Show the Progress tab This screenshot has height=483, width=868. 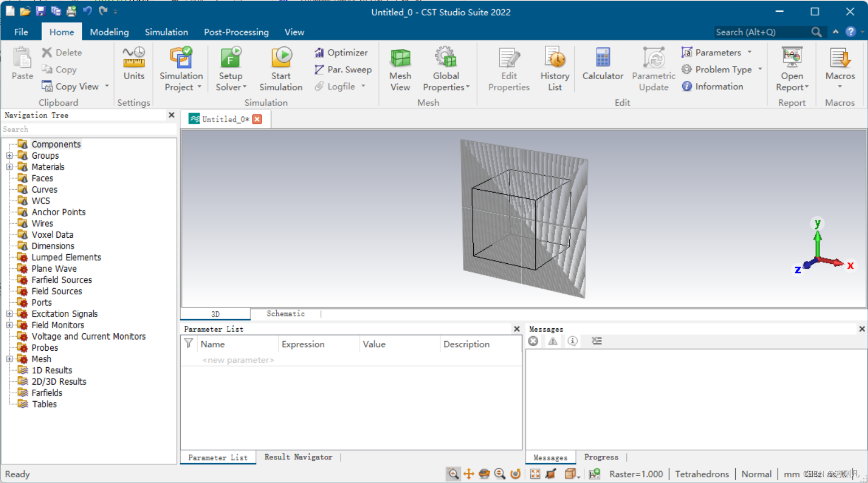[601, 457]
